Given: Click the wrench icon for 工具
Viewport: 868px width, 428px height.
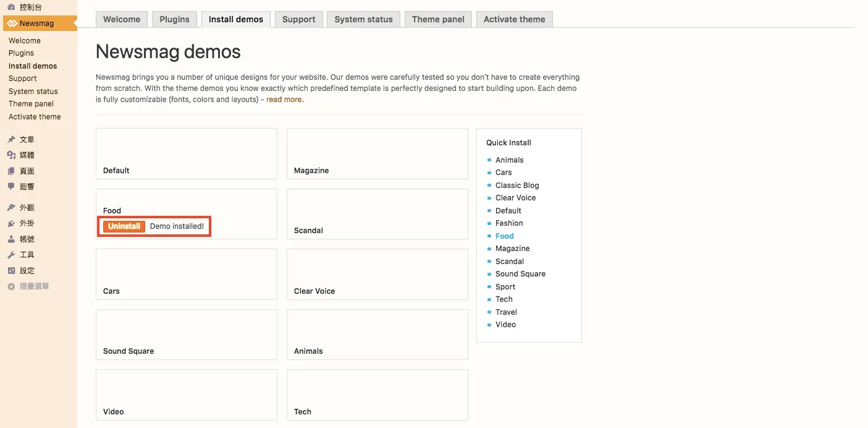Looking at the screenshot, I should pos(11,255).
